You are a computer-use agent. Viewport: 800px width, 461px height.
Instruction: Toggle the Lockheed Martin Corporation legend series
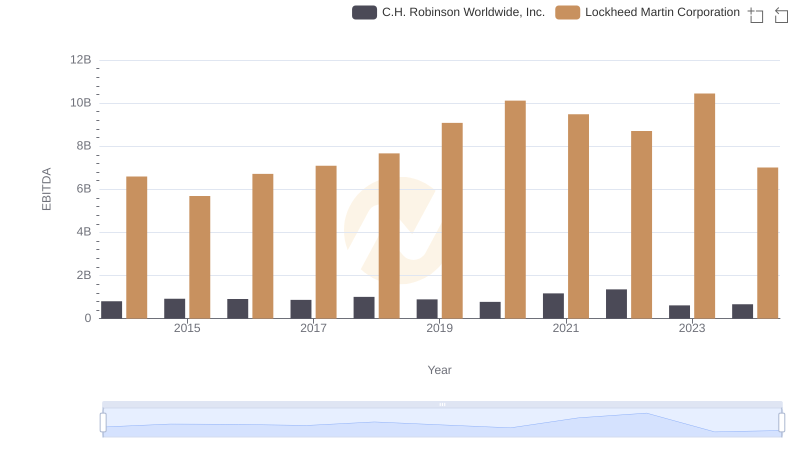(647, 12)
